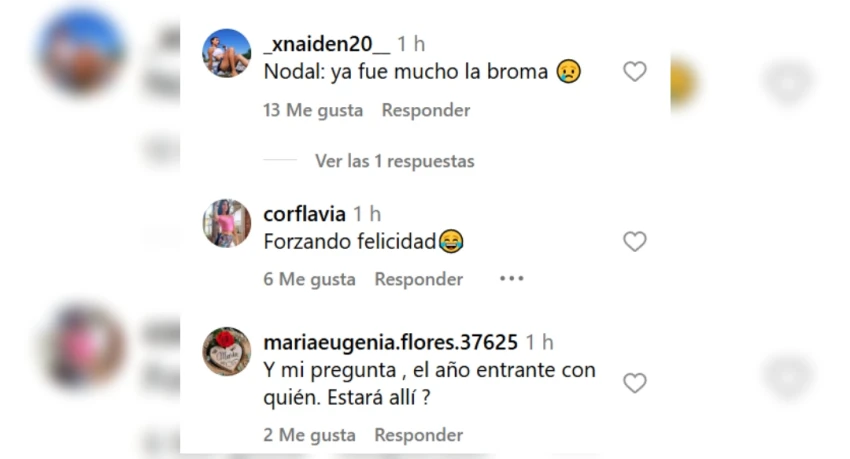Click the blurred avatar in the top-left background

click(x=82, y=53)
